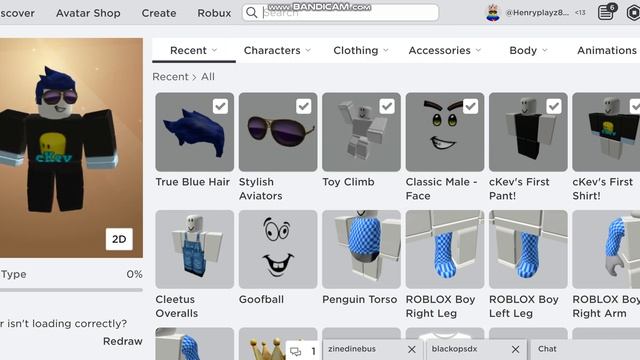Switch avatar preview to 2D
This screenshot has height=360, width=640.
click(119, 239)
